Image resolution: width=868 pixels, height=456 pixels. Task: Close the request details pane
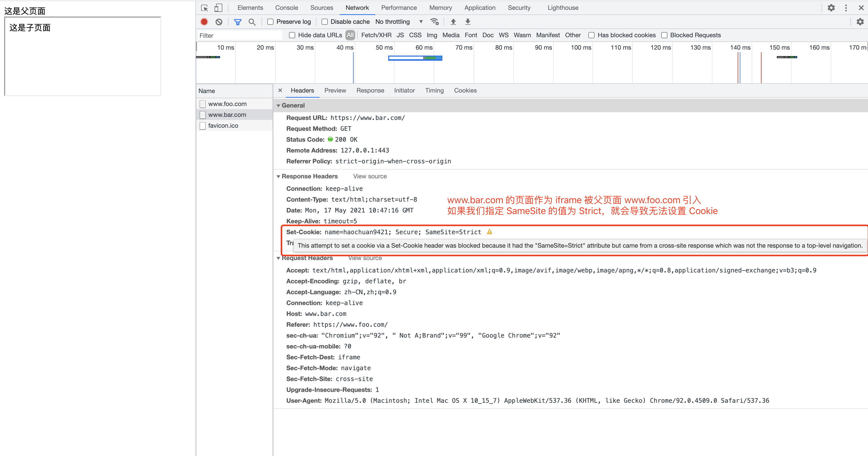(280, 90)
